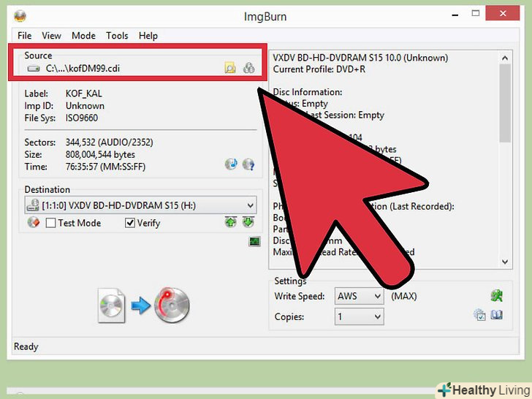532x399 pixels.
Task: Enable the Test Mode checkbox
Action: [x=50, y=223]
